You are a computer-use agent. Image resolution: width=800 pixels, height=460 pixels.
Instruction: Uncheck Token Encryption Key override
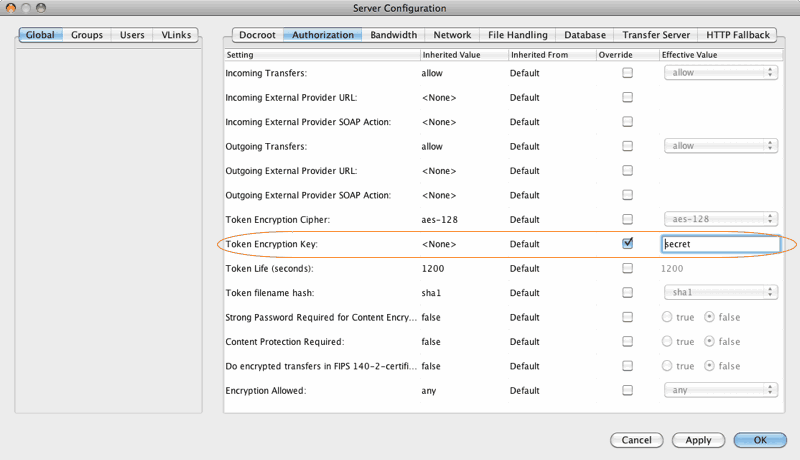[628, 243]
